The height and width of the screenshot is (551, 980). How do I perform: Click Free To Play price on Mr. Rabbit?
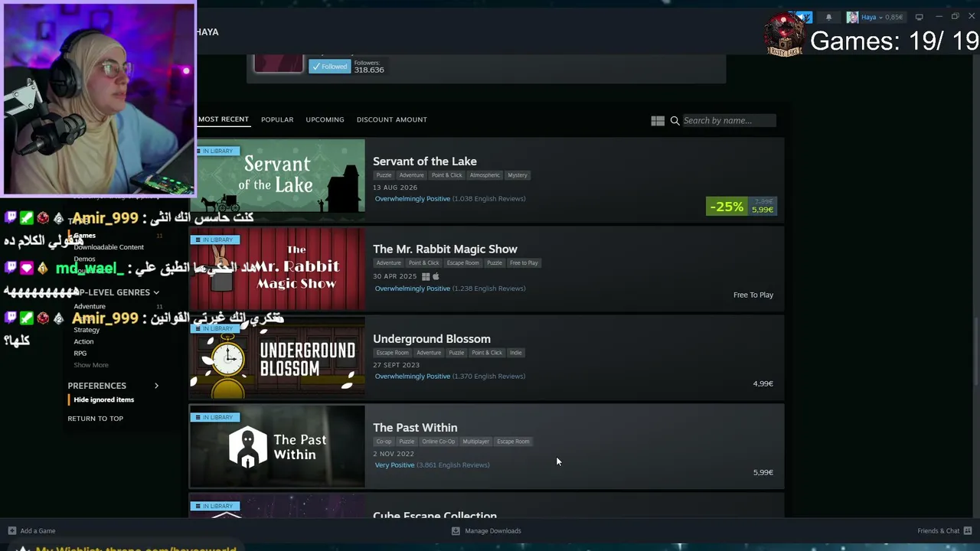click(x=753, y=295)
